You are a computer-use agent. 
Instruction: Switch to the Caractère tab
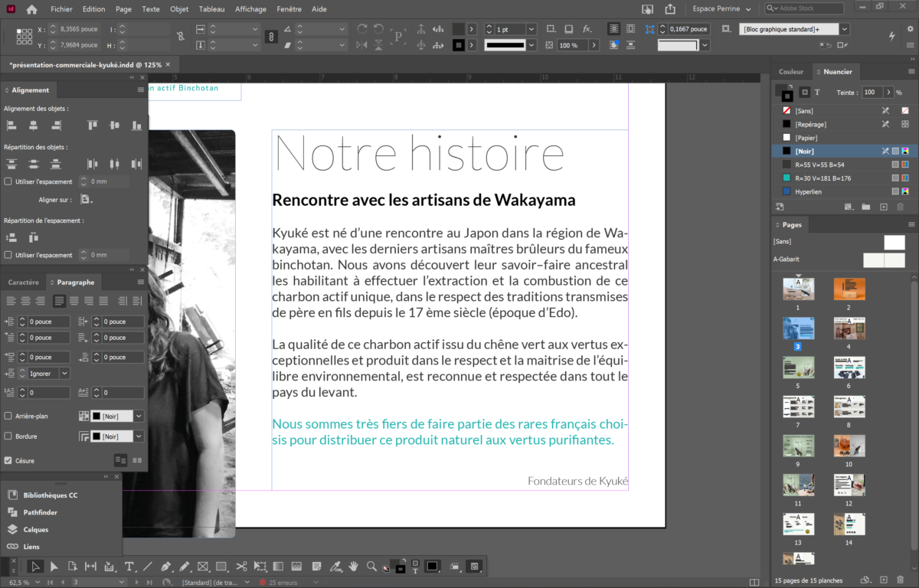coord(23,283)
